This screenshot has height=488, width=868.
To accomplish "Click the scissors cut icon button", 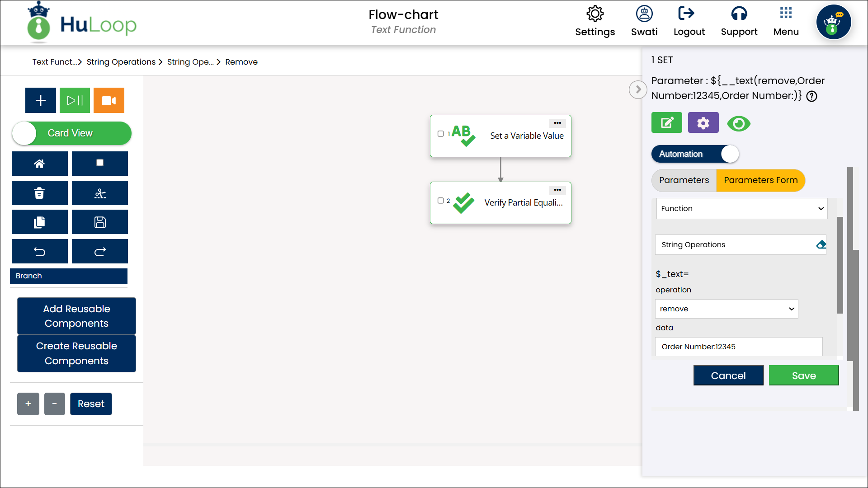I will pyautogui.click(x=100, y=193).
